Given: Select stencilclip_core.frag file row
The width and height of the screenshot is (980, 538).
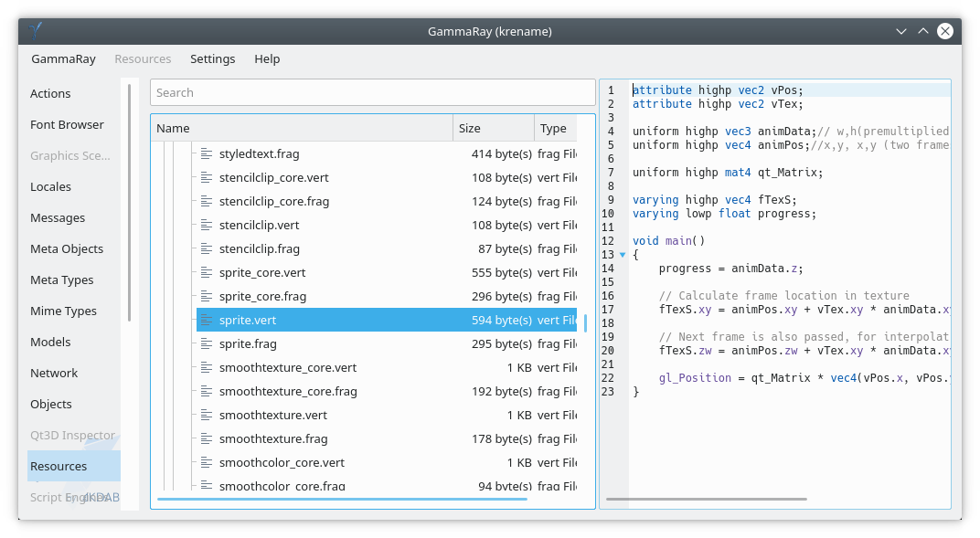Looking at the screenshot, I should point(387,201).
